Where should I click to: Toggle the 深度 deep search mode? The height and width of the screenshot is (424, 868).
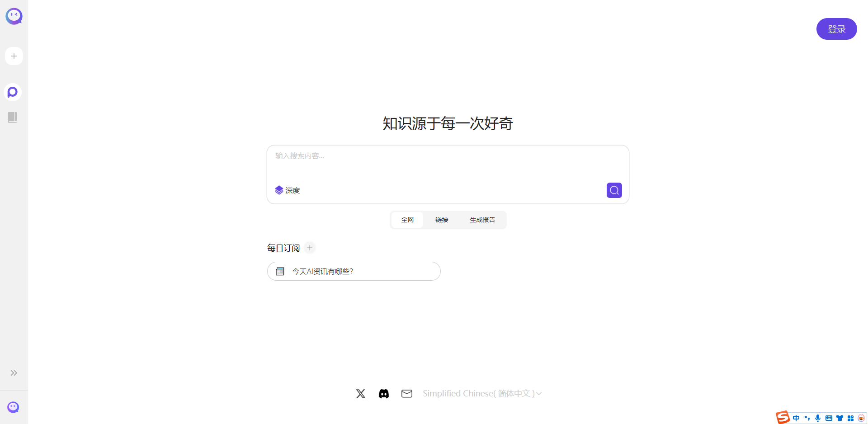(x=288, y=190)
